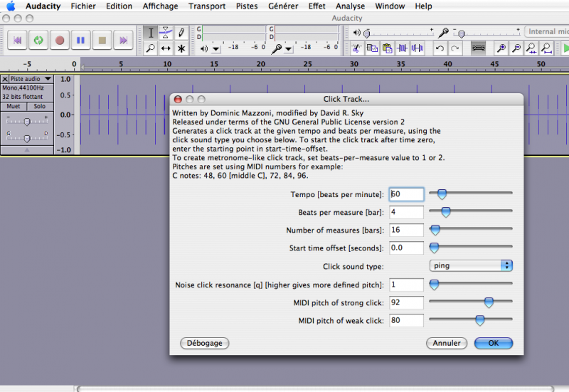Click the Fit Project zoom icon
The image size is (569, 392).
point(546,48)
